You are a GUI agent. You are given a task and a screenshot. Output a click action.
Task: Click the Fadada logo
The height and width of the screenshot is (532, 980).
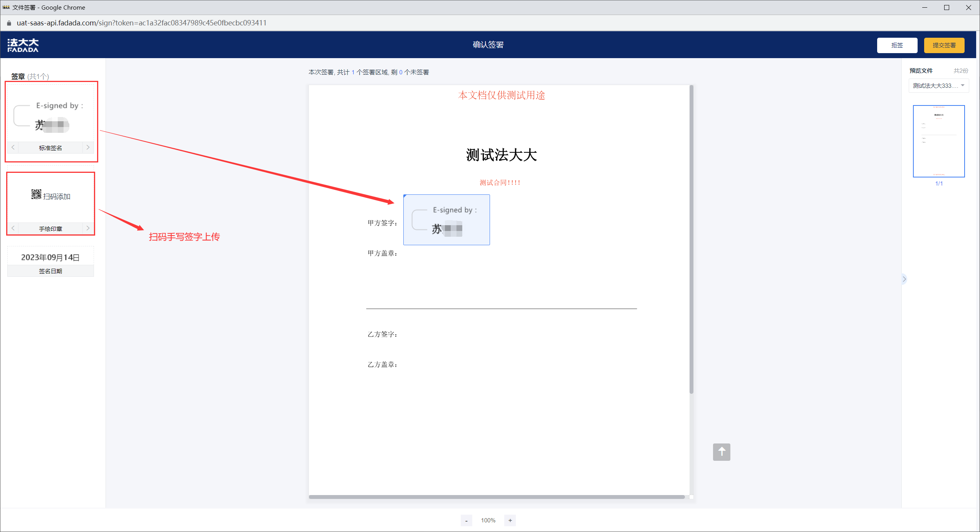(23, 45)
